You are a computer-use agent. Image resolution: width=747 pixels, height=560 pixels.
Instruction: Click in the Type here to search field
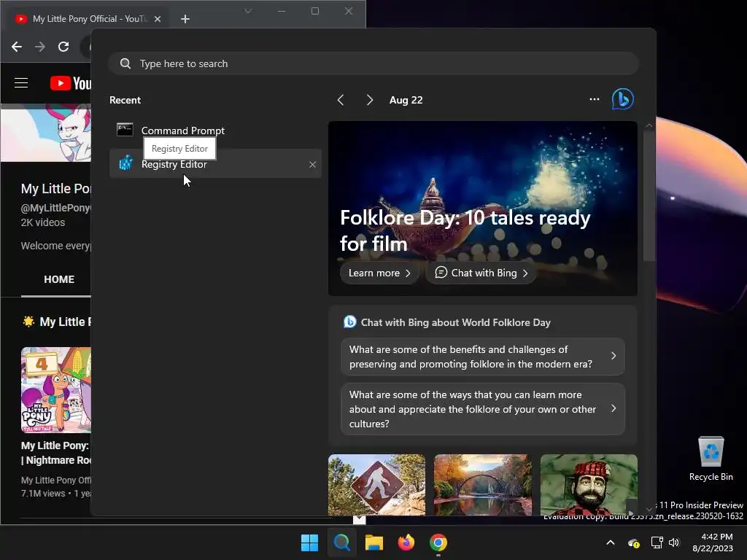(374, 63)
